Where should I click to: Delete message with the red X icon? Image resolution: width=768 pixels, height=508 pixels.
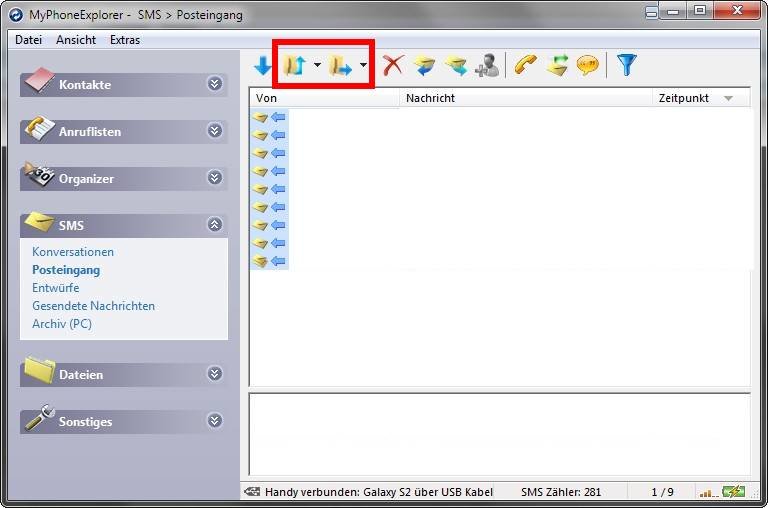coord(393,65)
